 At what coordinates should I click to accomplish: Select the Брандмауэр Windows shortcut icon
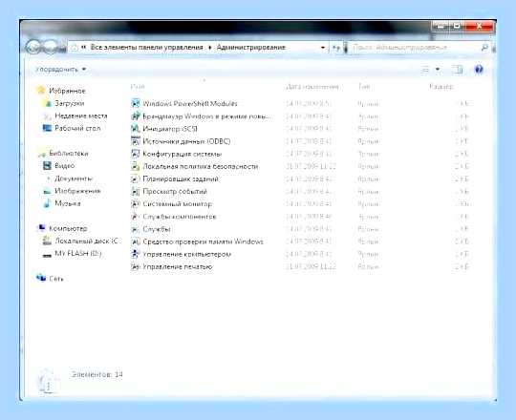pyautogui.click(x=136, y=116)
